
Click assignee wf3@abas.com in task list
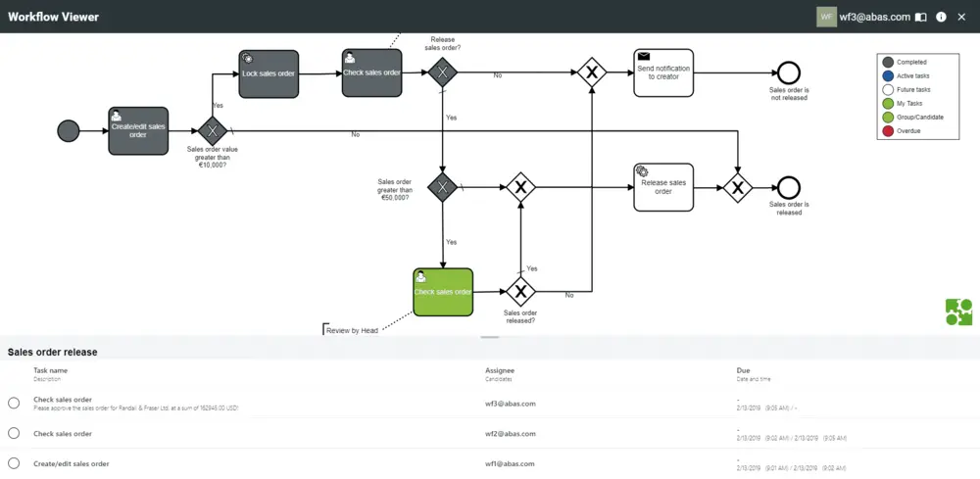coord(511,404)
